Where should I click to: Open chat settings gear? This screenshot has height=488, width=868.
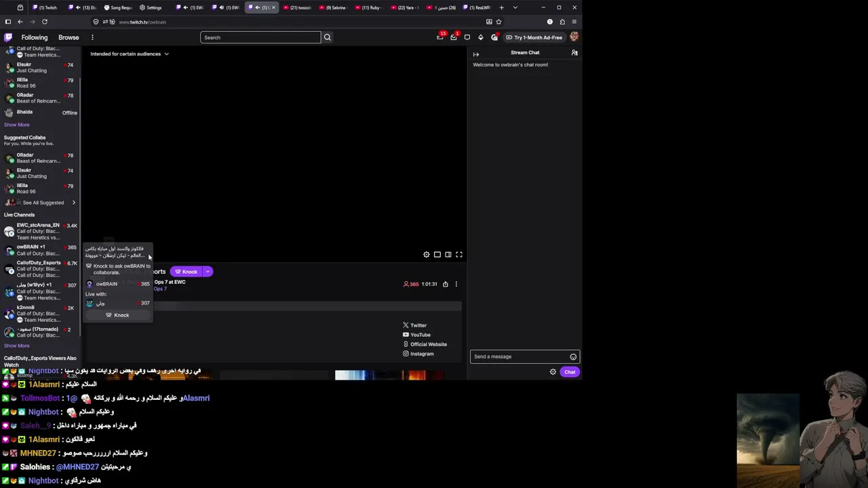553,372
